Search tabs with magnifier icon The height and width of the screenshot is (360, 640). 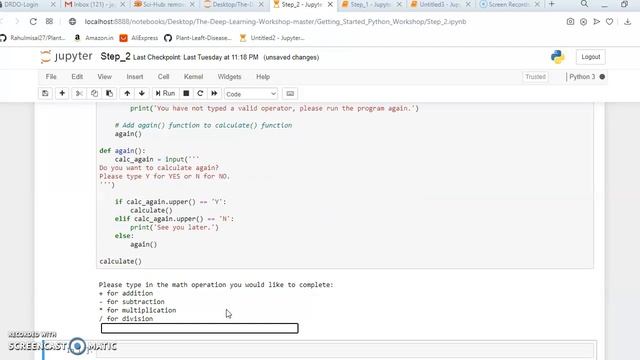tap(584, 4)
